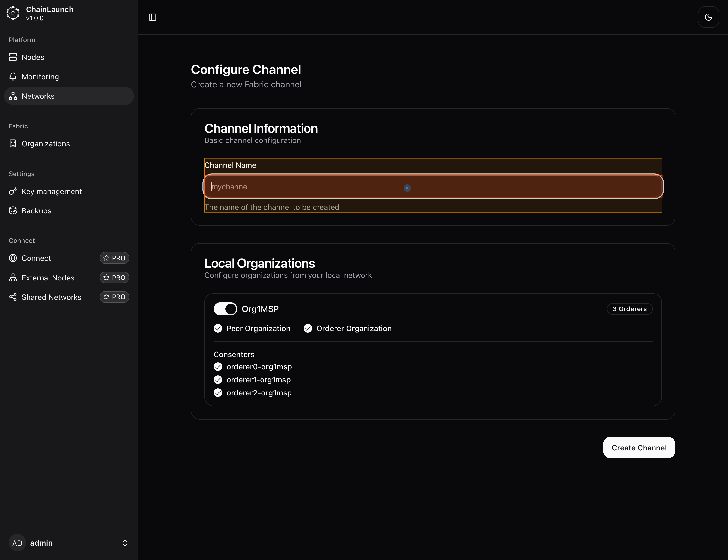Click the Backups database icon
Viewport: 728px width, 560px height.
click(13, 210)
